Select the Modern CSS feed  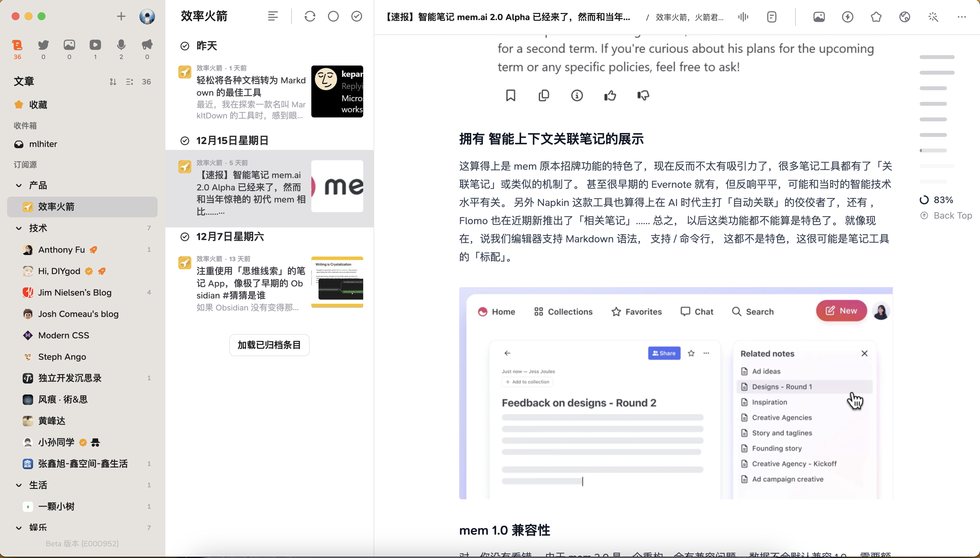pos(82,335)
